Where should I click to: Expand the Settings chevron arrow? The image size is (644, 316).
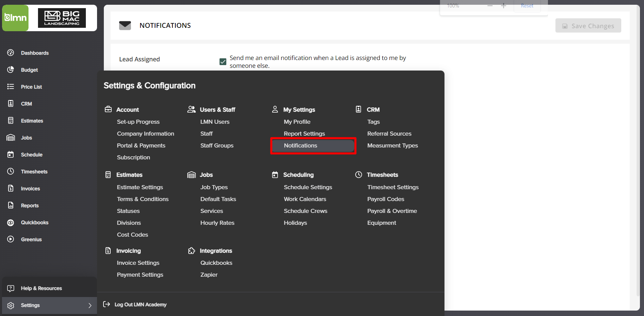(90, 305)
